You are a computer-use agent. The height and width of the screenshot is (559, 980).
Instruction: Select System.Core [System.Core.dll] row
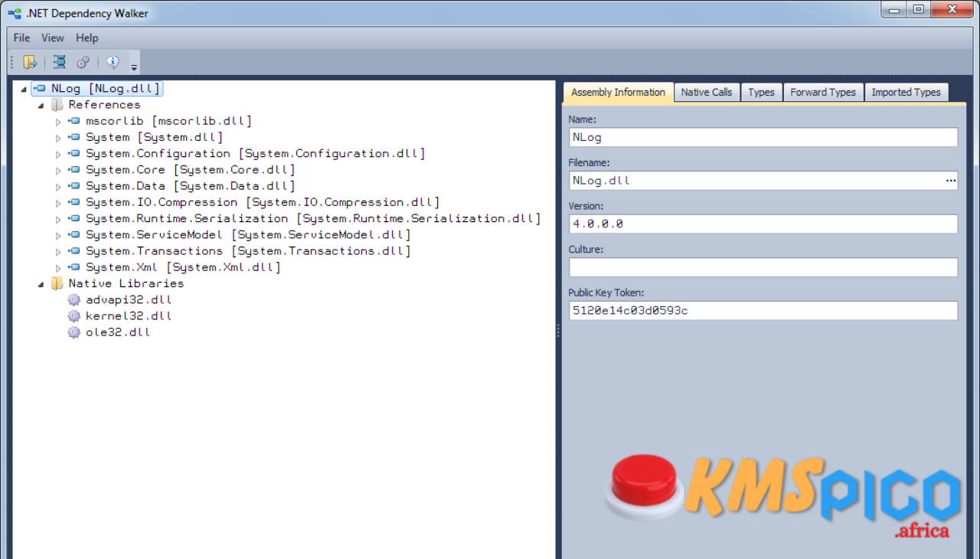click(190, 170)
